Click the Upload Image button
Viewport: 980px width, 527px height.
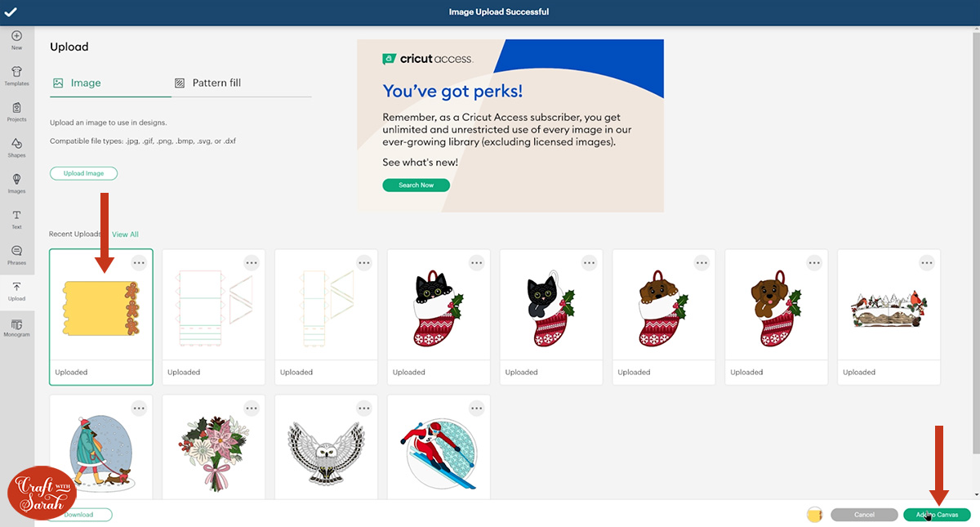(83, 173)
